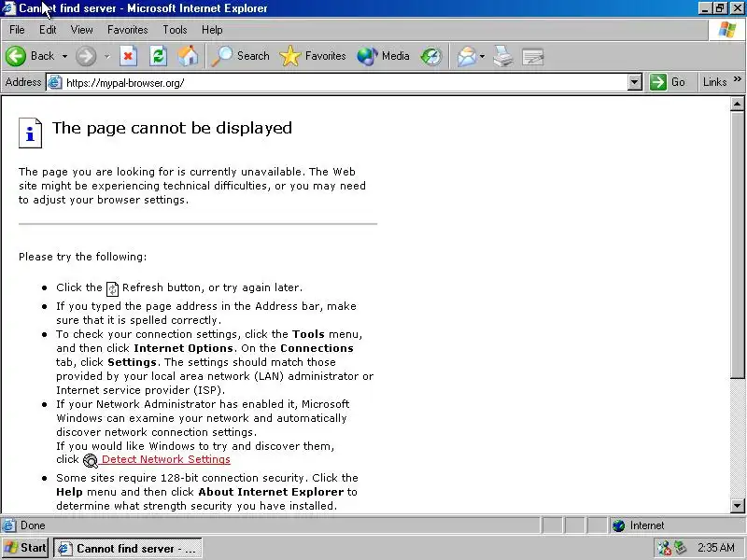The width and height of the screenshot is (747, 560).
Task: Open the Back button history dropdown arrow
Action: (64, 57)
